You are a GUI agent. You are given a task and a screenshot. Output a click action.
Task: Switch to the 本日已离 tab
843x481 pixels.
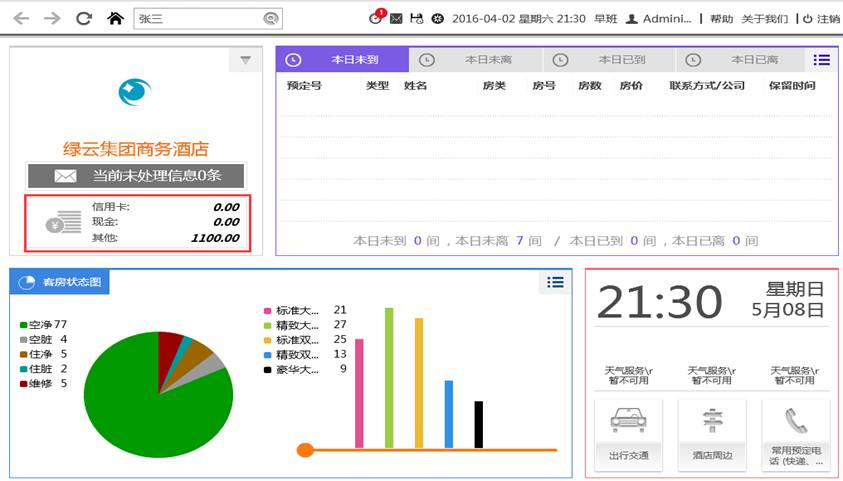click(741, 60)
